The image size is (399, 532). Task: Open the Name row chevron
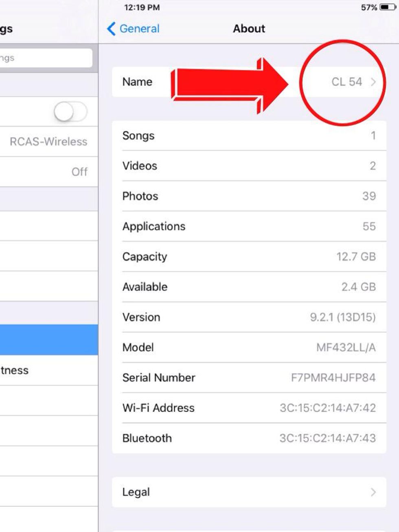[x=373, y=82]
